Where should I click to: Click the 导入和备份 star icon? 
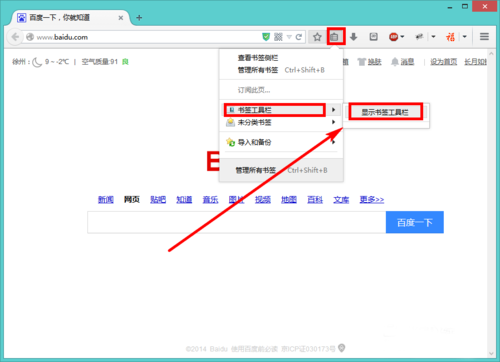(230, 142)
